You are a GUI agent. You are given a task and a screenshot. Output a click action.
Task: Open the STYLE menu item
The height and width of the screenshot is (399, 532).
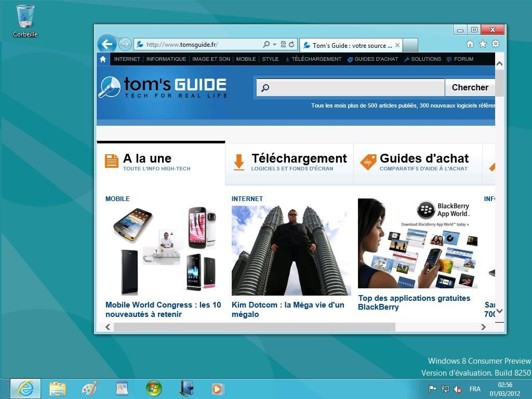click(270, 59)
